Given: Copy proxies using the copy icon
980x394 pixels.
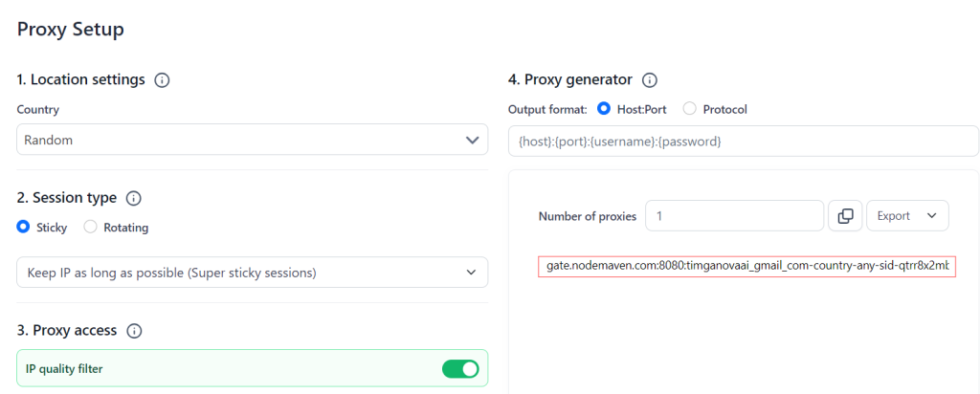Looking at the screenshot, I should coord(845,216).
